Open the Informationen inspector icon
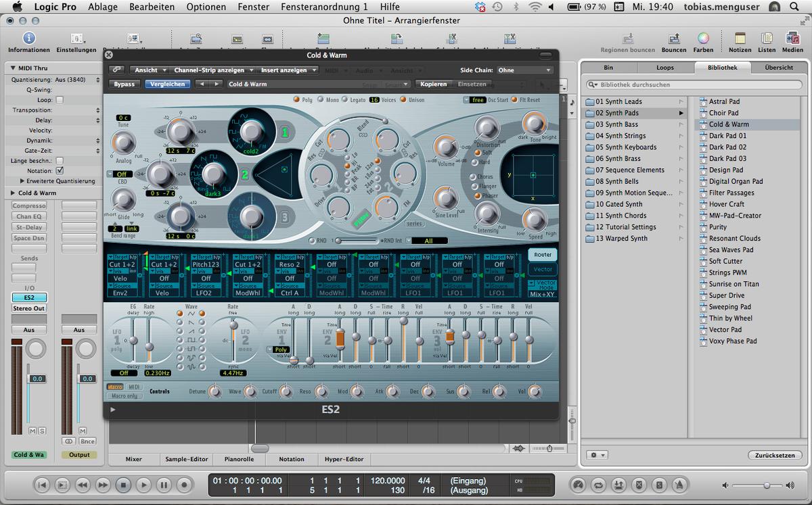812x505 pixels. pos(29,38)
